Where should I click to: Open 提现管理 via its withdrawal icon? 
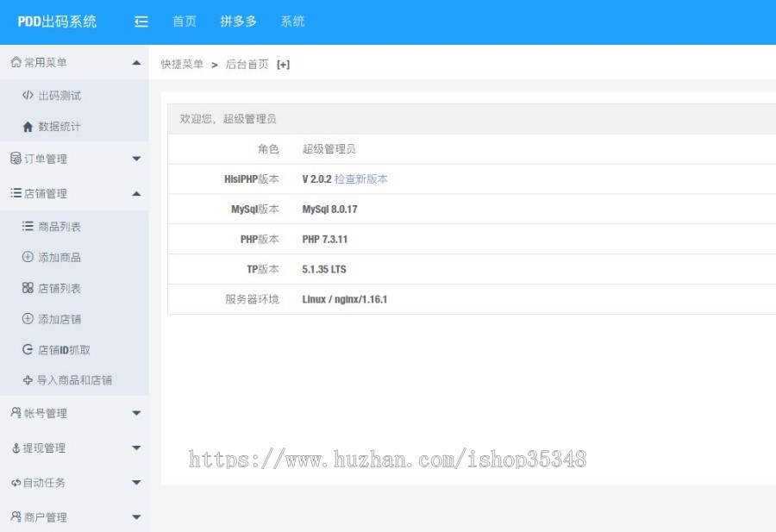pos(16,448)
